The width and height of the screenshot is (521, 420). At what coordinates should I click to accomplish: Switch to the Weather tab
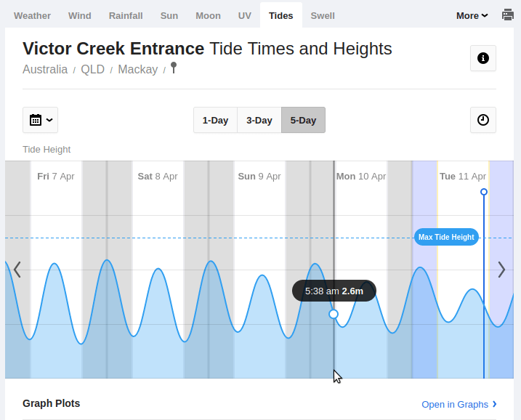(x=33, y=15)
